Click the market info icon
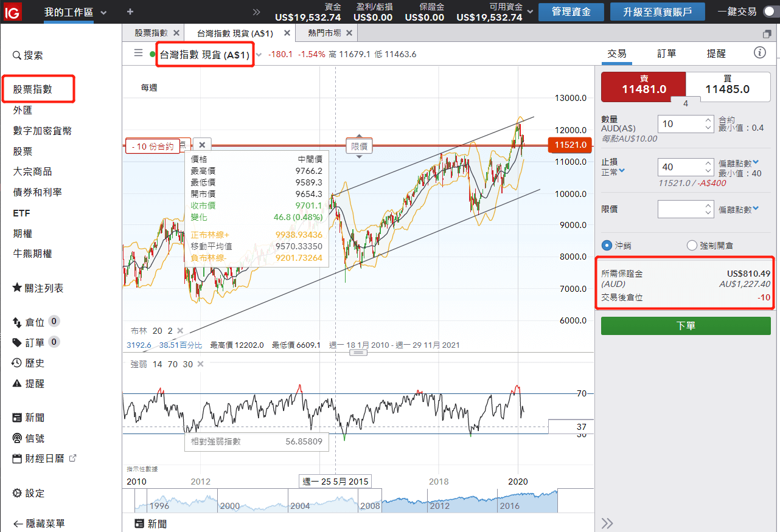Image resolution: width=780 pixels, height=532 pixels. (x=759, y=53)
